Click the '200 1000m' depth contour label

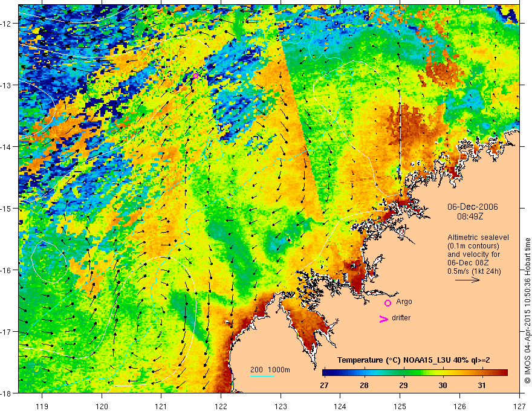pyautogui.click(x=270, y=370)
